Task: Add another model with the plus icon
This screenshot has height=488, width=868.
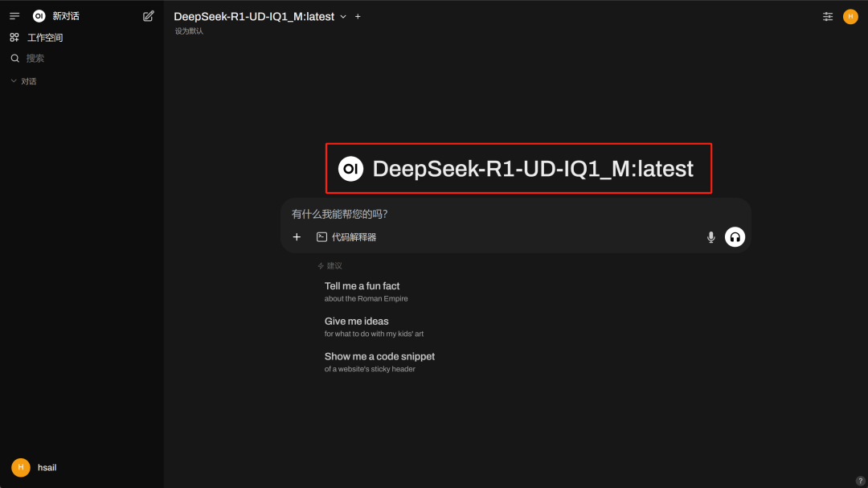Action: [x=358, y=17]
